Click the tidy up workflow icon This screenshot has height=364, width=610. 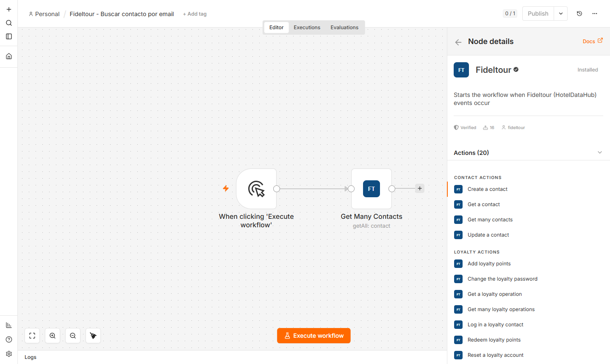click(93, 336)
